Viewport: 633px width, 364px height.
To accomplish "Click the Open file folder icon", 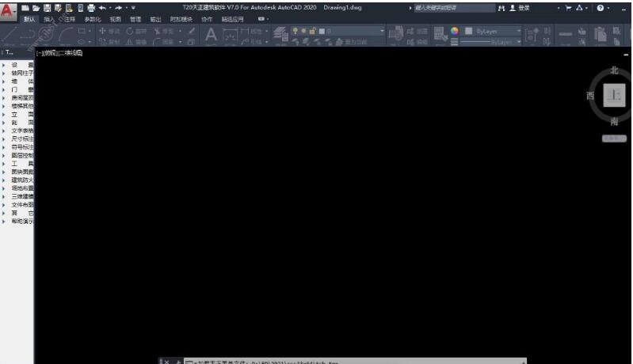I will tap(36, 7).
